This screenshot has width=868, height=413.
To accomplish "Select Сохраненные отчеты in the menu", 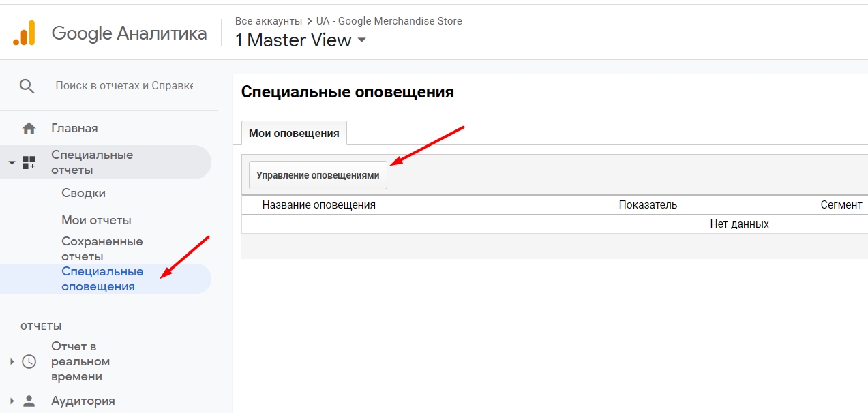I will point(101,248).
